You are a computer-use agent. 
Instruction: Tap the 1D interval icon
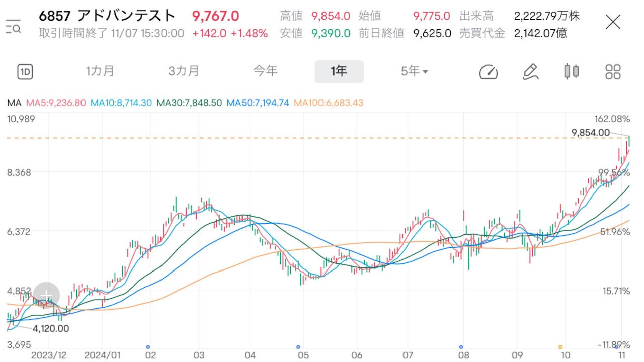point(25,72)
